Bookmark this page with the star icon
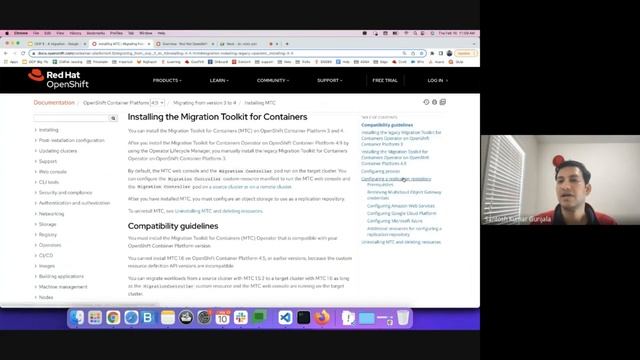This screenshot has width=640, height=360. (421, 53)
